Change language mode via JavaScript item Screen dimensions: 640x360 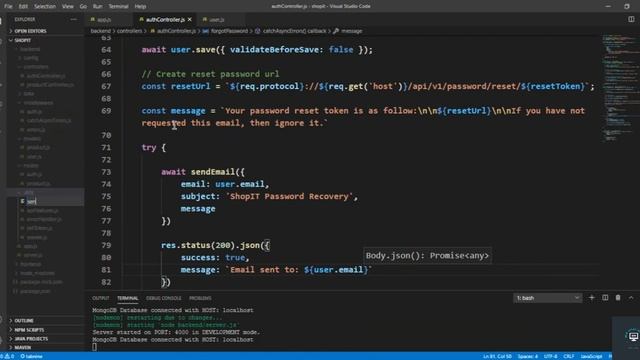point(591,356)
